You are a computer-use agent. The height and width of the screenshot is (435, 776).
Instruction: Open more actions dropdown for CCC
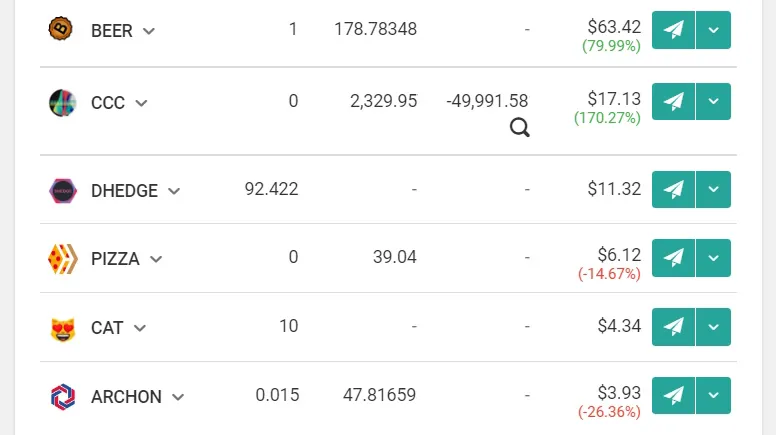click(713, 101)
